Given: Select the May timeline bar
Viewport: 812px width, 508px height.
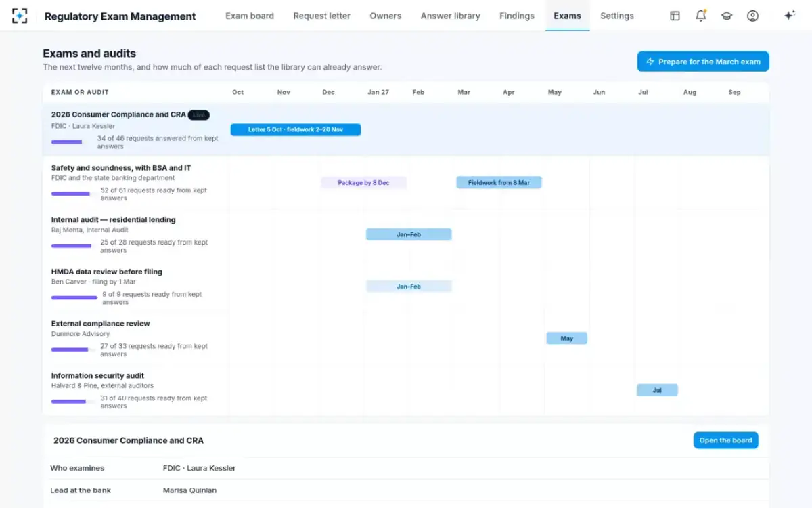Looking at the screenshot, I should (567, 338).
